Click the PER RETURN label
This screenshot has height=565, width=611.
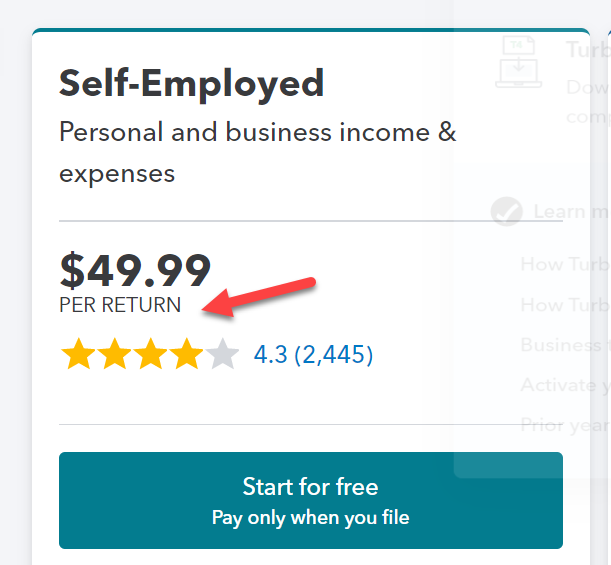click(120, 305)
